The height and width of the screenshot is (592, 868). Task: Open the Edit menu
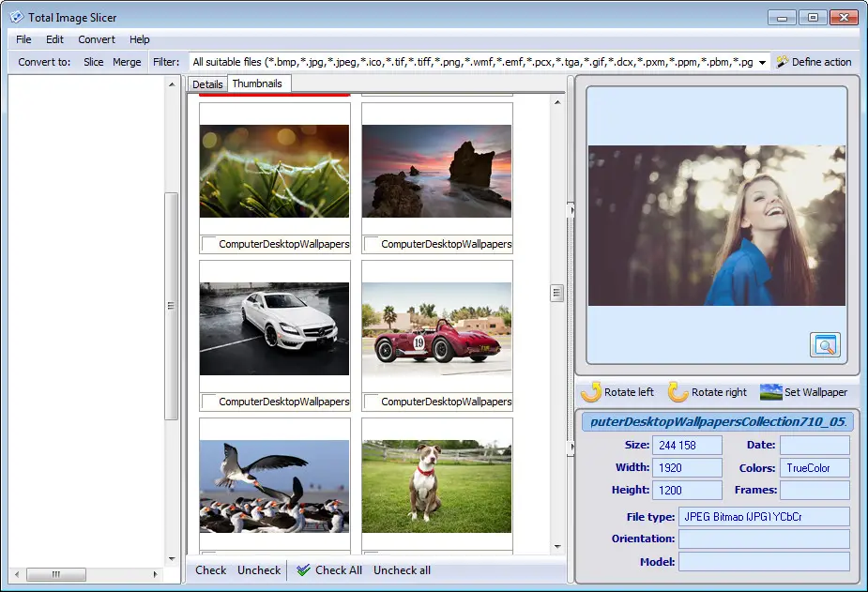point(54,39)
